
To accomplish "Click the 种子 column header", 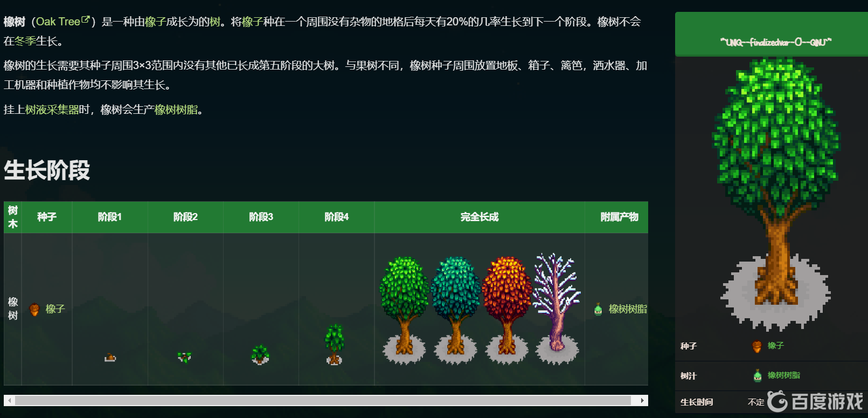I will [x=47, y=217].
